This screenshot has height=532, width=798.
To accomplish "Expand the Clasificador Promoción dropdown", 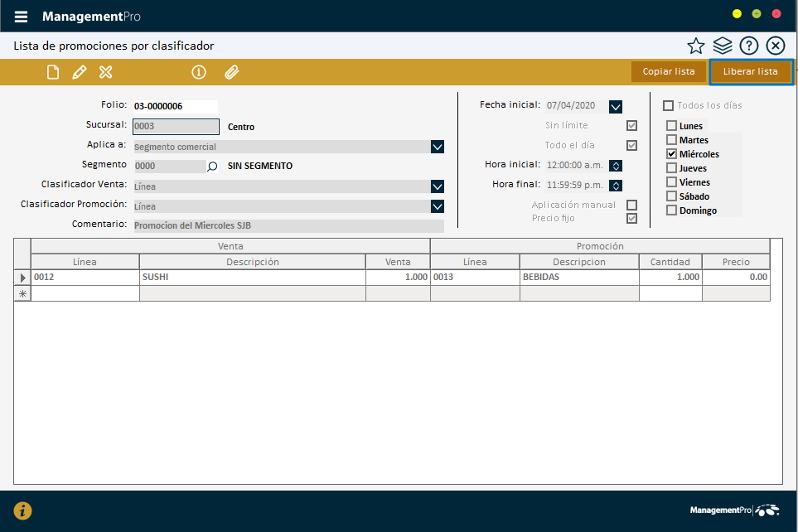I will point(438,206).
